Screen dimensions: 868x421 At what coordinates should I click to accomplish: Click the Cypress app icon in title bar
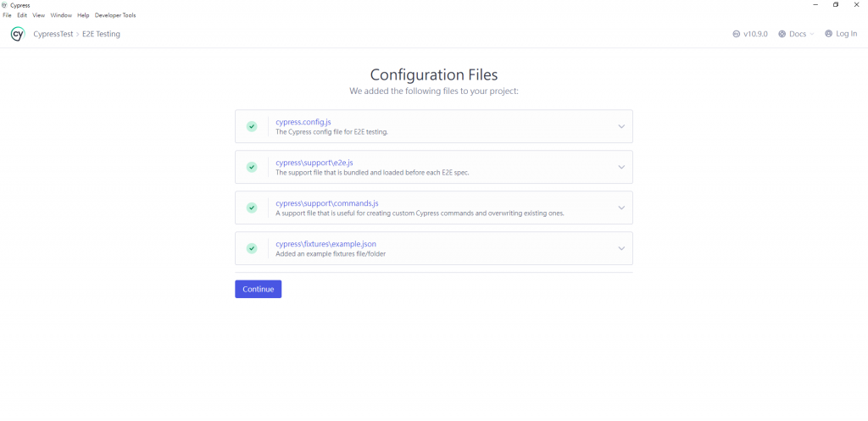(5, 5)
